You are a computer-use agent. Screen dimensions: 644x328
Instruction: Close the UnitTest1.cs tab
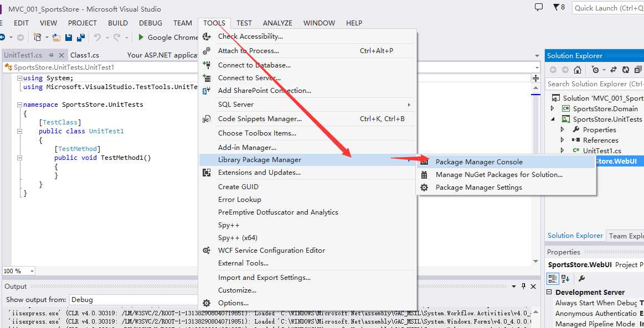(x=61, y=55)
